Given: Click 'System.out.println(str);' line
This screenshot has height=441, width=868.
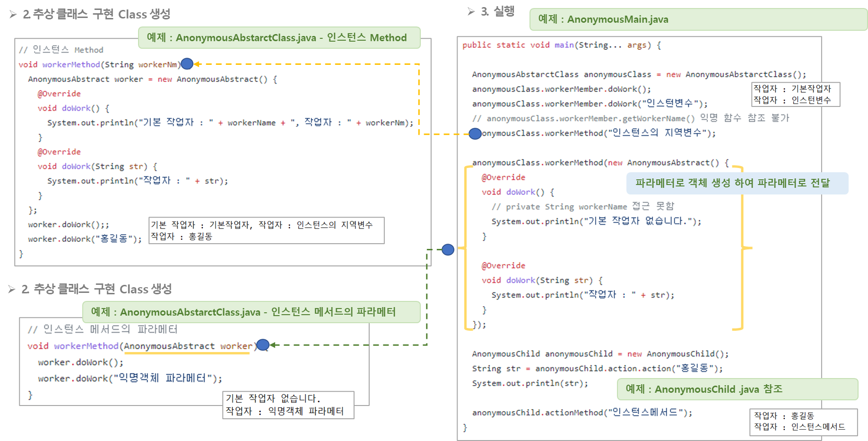Looking at the screenshot, I should (530, 383).
